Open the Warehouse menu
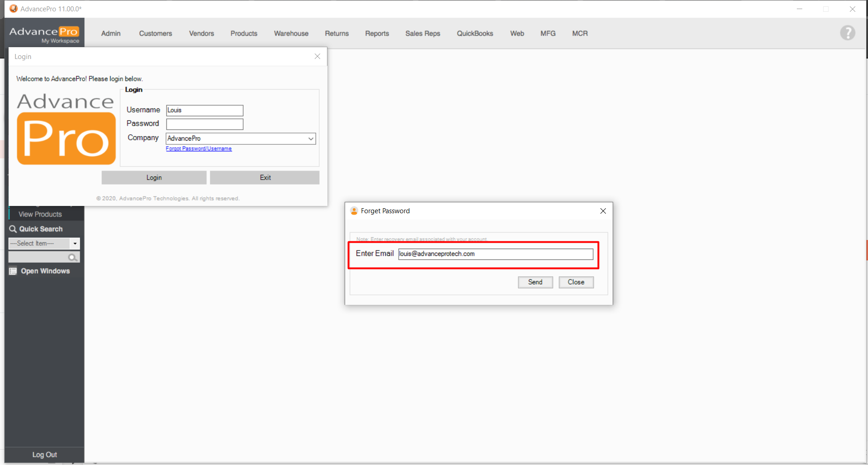Screen dimensions: 868x465 click(x=291, y=34)
